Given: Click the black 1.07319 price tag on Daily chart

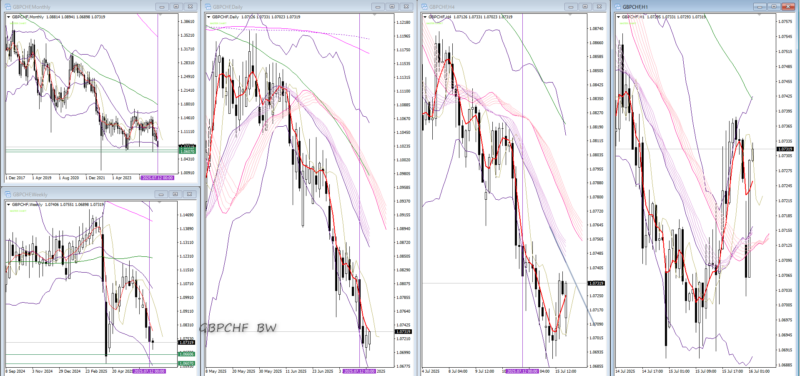Looking at the screenshot, I should 403,332.
